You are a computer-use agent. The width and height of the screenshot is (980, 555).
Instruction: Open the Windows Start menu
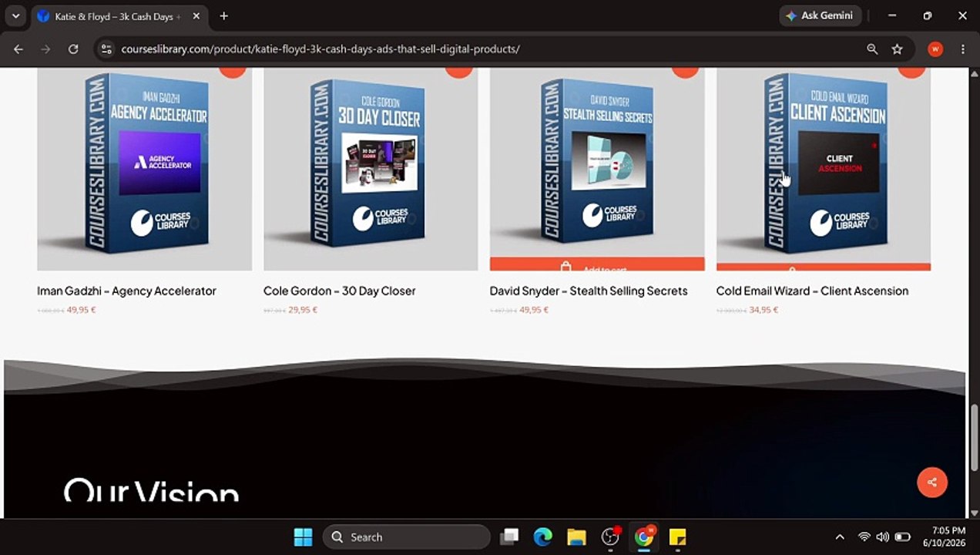pyautogui.click(x=304, y=537)
